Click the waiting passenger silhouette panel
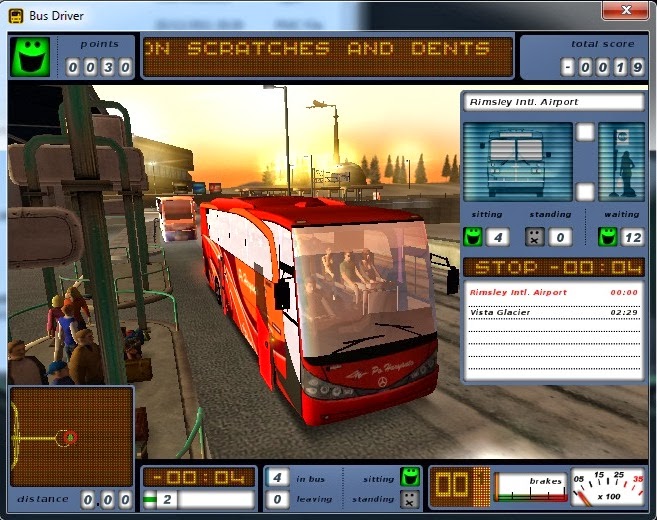This screenshot has height=520, width=657. point(622,162)
